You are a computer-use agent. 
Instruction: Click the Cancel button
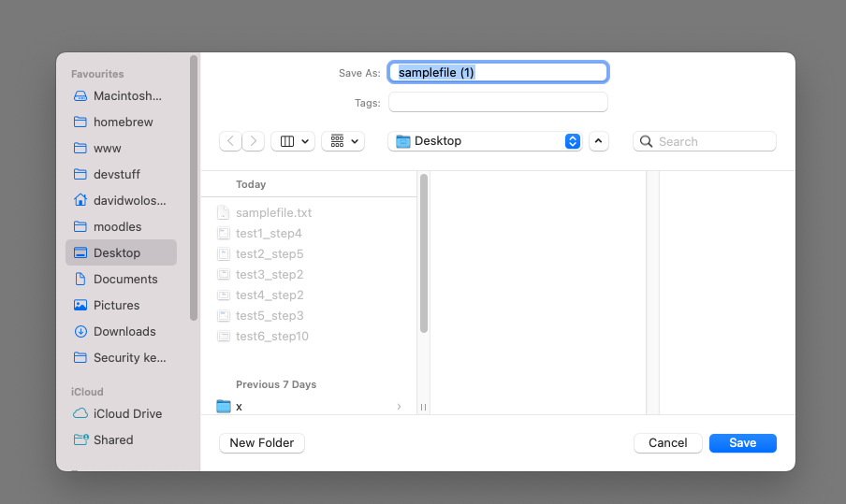pyautogui.click(x=668, y=443)
